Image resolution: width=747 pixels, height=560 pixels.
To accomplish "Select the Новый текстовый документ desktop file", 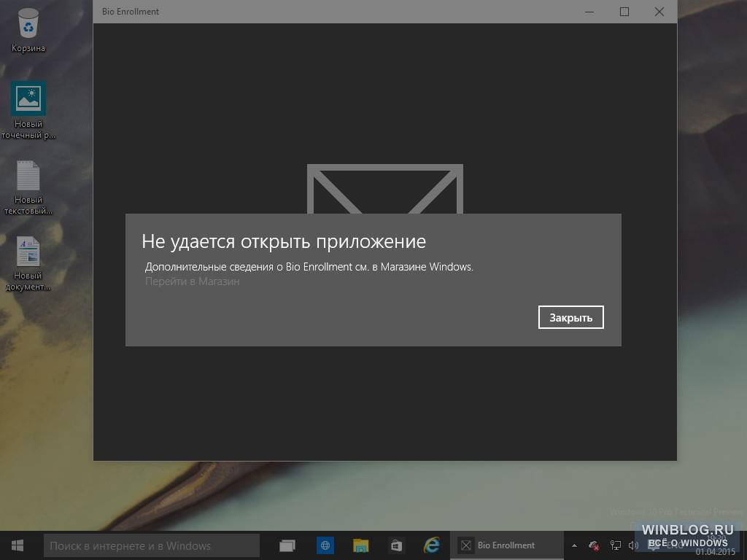I will (x=28, y=187).
